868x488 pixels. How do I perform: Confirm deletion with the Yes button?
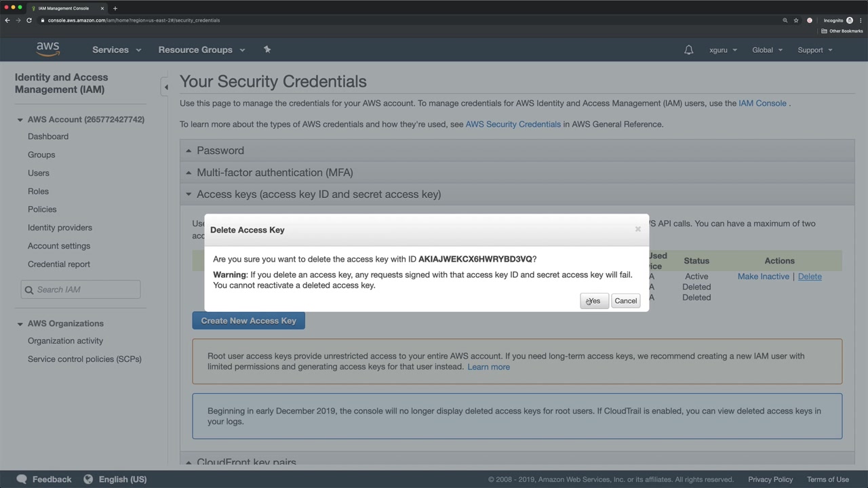pos(594,301)
